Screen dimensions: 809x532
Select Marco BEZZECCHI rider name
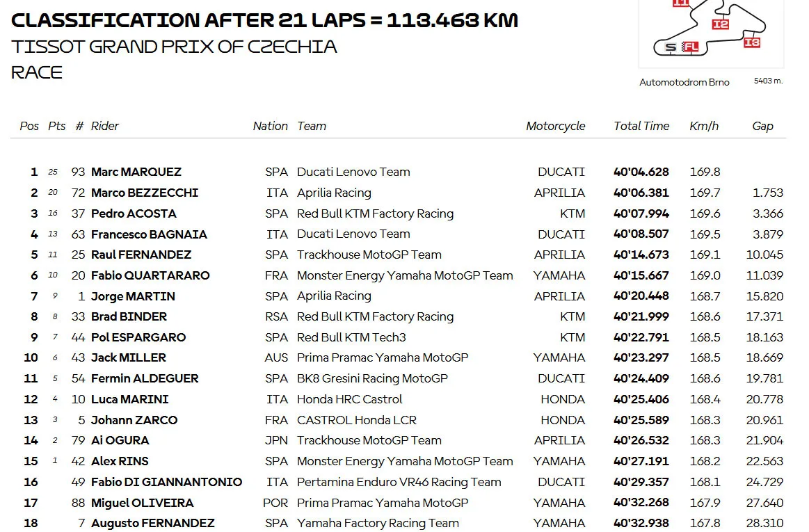point(145,193)
